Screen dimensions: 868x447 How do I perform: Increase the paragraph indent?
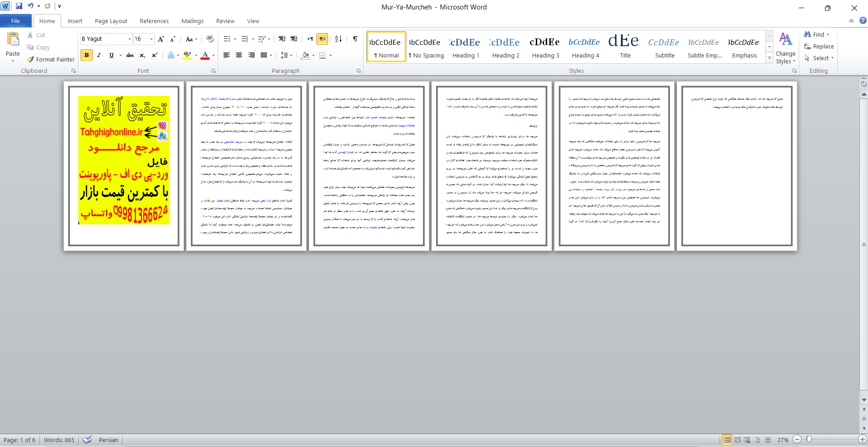[294, 39]
